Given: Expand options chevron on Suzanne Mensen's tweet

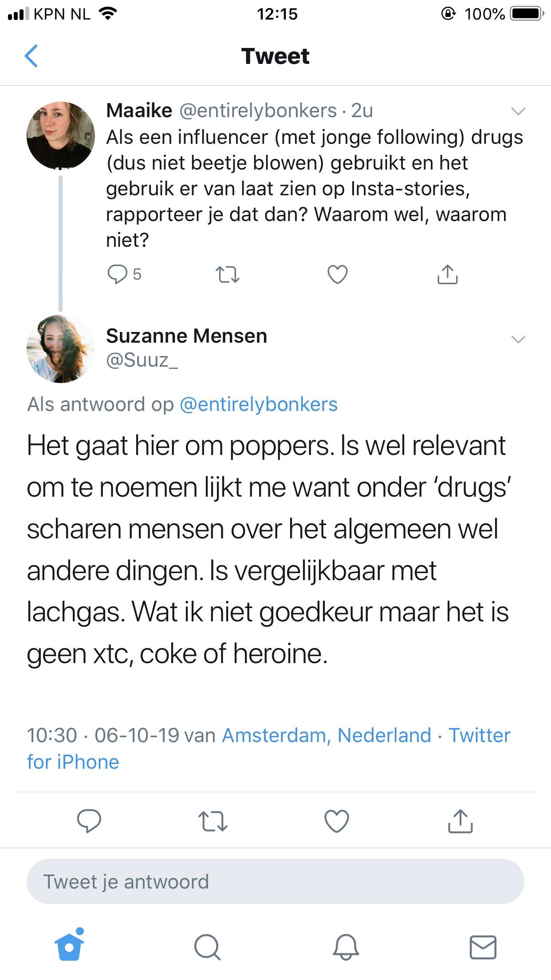Looking at the screenshot, I should (518, 340).
